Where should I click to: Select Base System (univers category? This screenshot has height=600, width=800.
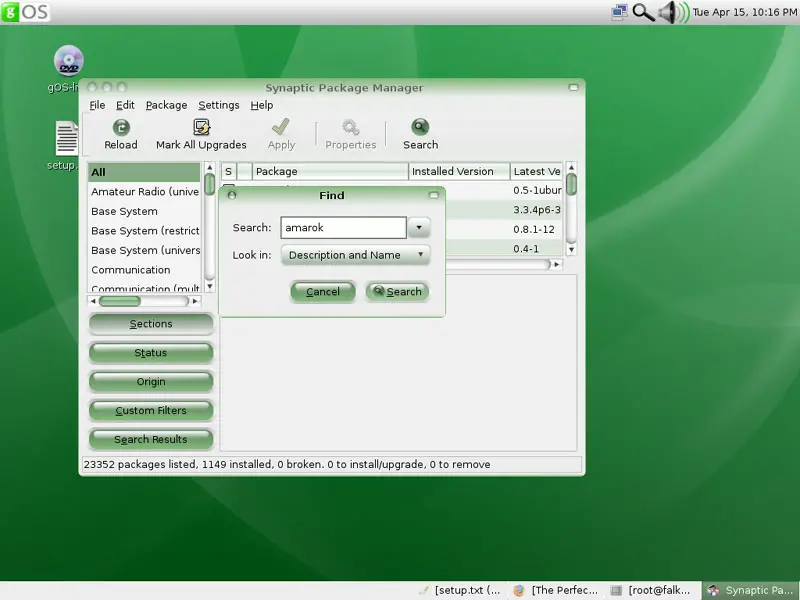pyautogui.click(x=144, y=251)
